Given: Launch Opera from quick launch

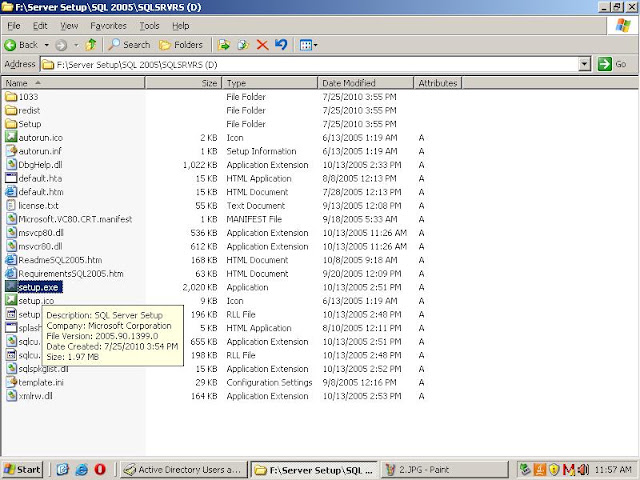Looking at the screenshot, I should click(100, 470).
